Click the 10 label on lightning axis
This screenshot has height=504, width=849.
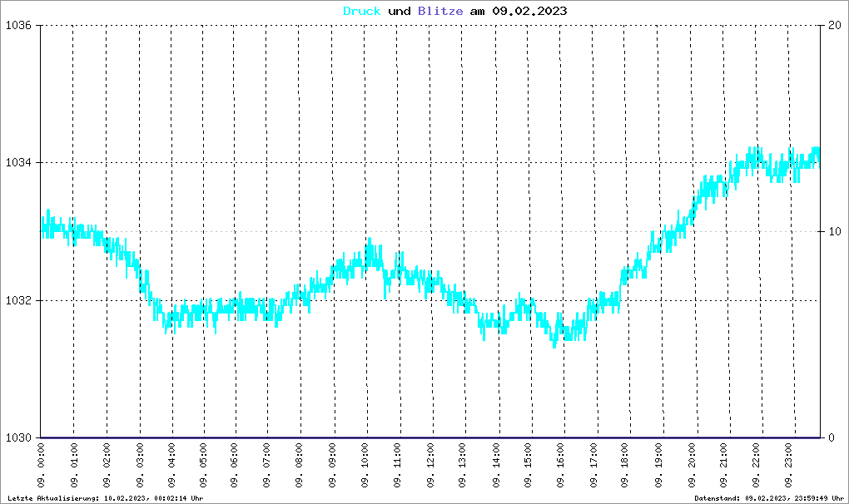click(835, 231)
